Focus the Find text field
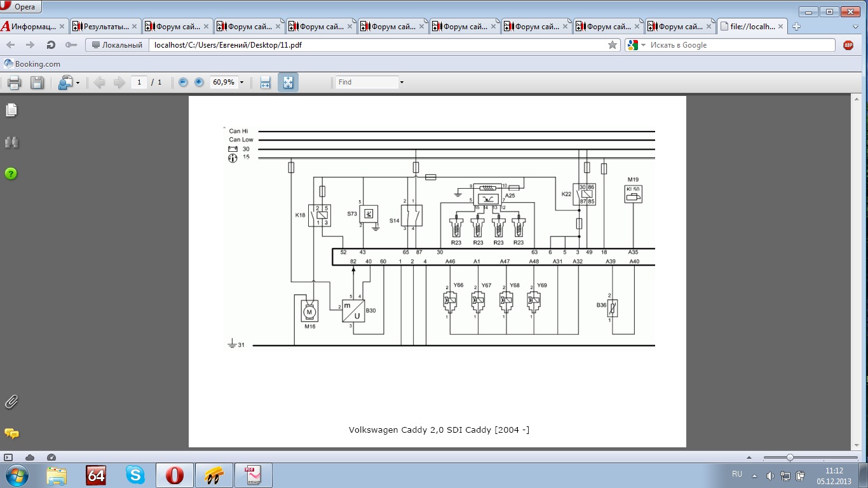This screenshot has width=868, height=488. pyautogui.click(x=367, y=82)
